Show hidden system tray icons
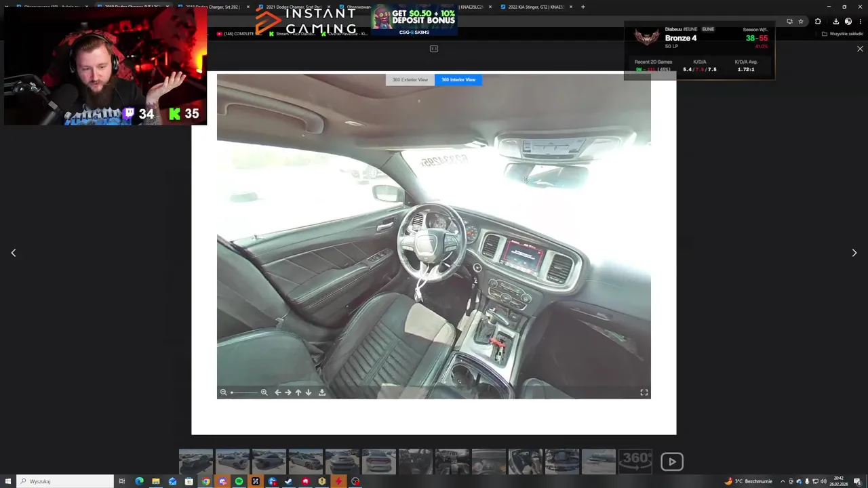Screen dimensions: 868x488 pyautogui.click(x=783, y=481)
